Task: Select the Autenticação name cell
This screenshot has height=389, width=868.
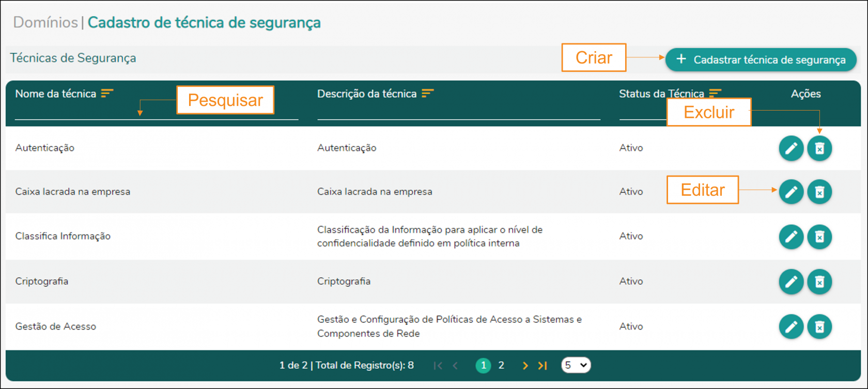Action: pos(45,148)
